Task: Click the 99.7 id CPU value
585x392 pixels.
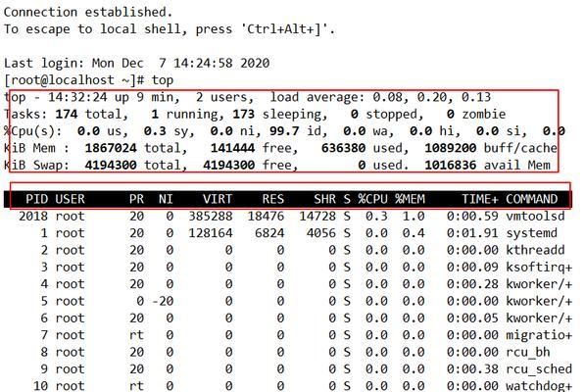Action: pyautogui.click(x=284, y=131)
